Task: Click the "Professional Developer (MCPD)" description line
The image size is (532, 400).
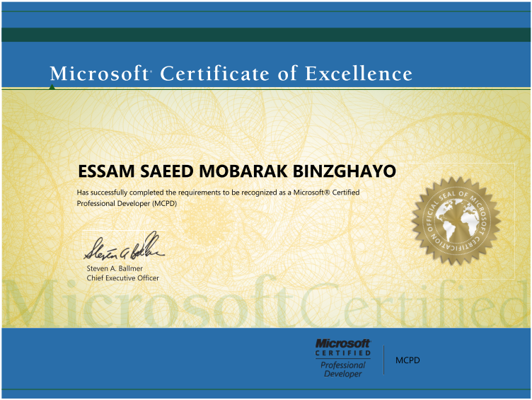Action: click(x=126, y=203)
